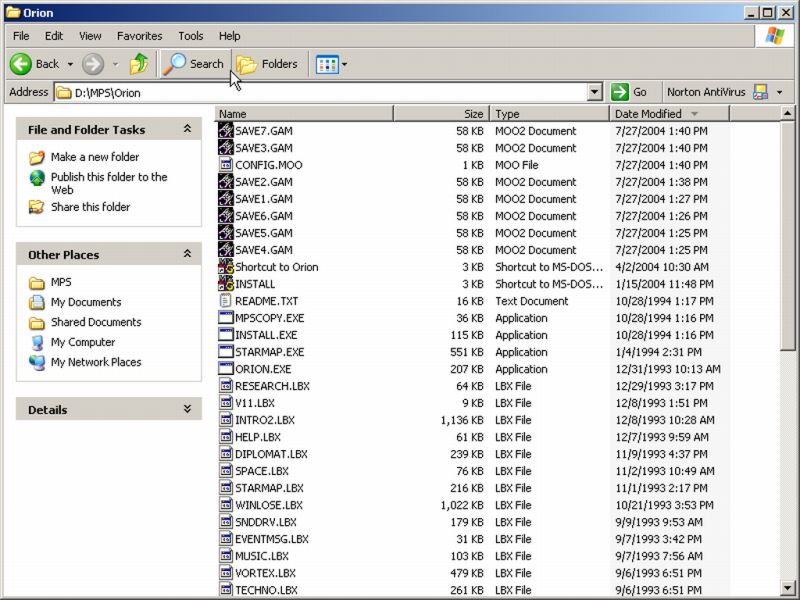Viewport: 800px width, 600px height.
Task: Collapse the Other Places panel
Action: point(187,254)
